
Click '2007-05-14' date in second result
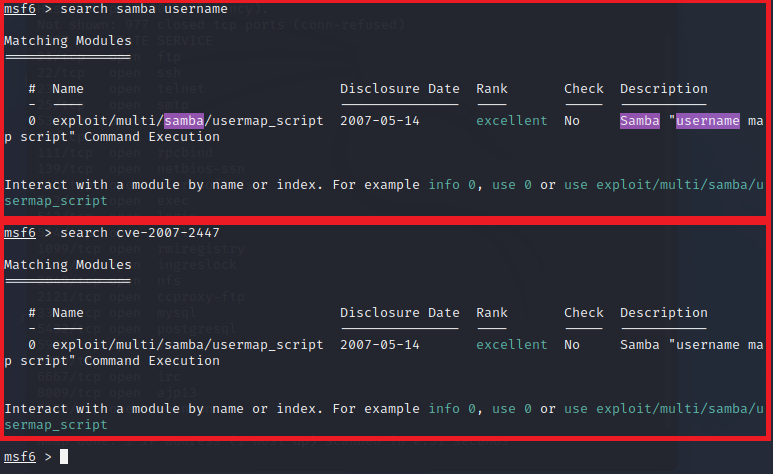(380, 345)
